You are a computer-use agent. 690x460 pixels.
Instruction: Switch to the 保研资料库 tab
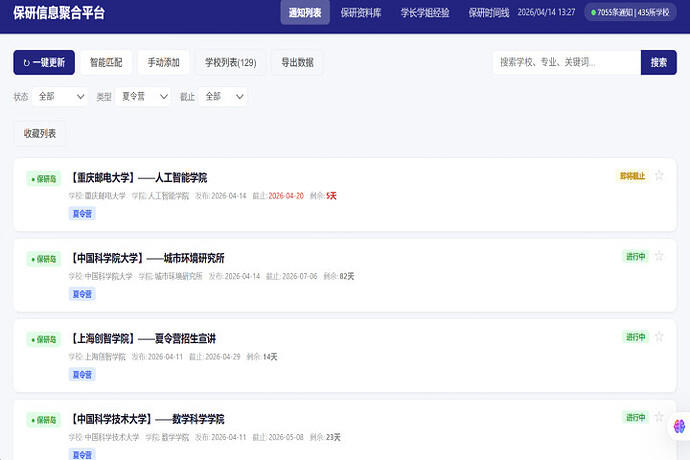tap(361, 13)
